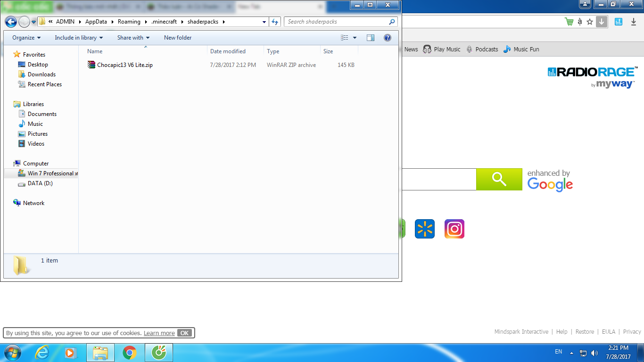Open Recent Places in Favorites

pyautogui.click(x=45, y=84)
